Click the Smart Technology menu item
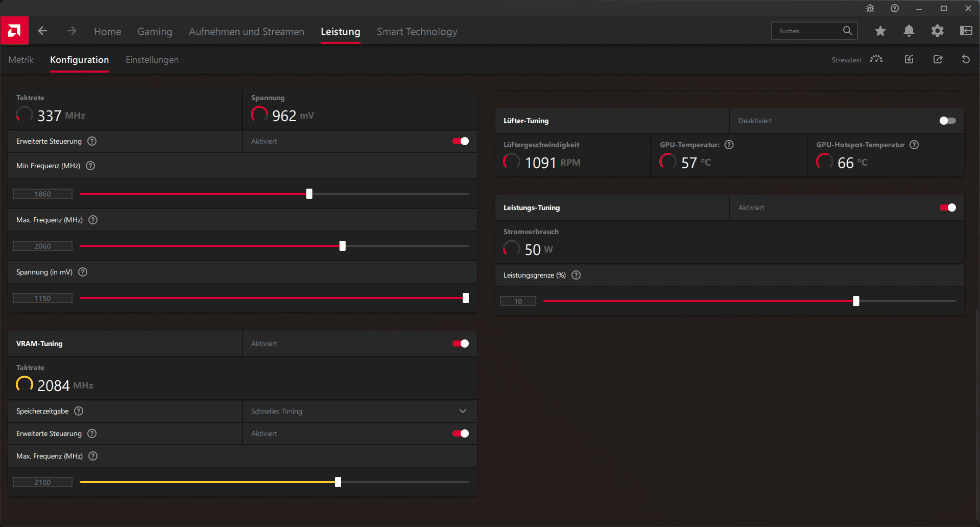Screen dimensions: 980x527 pos(417,32)
